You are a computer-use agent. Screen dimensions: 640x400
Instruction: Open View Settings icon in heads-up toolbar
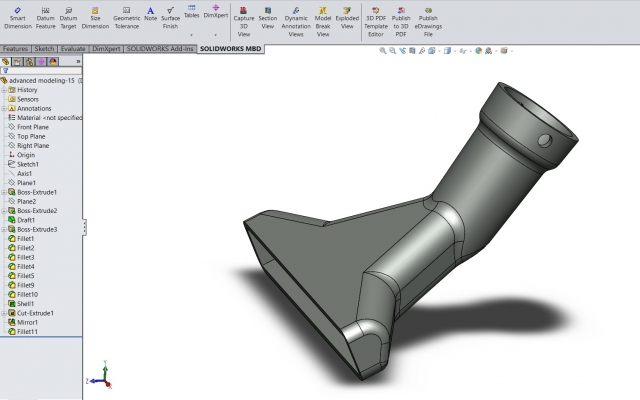click(504, 51)
